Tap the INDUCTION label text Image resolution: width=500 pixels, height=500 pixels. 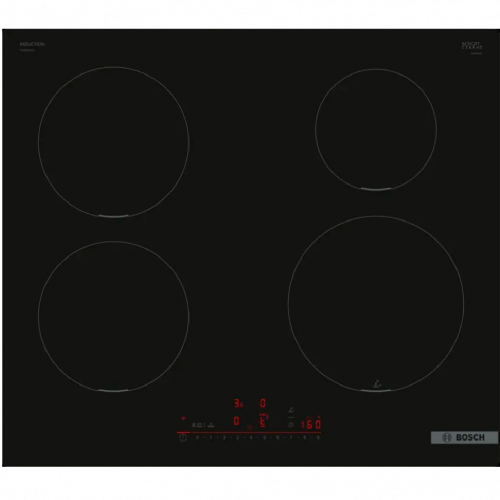point(32,44)
